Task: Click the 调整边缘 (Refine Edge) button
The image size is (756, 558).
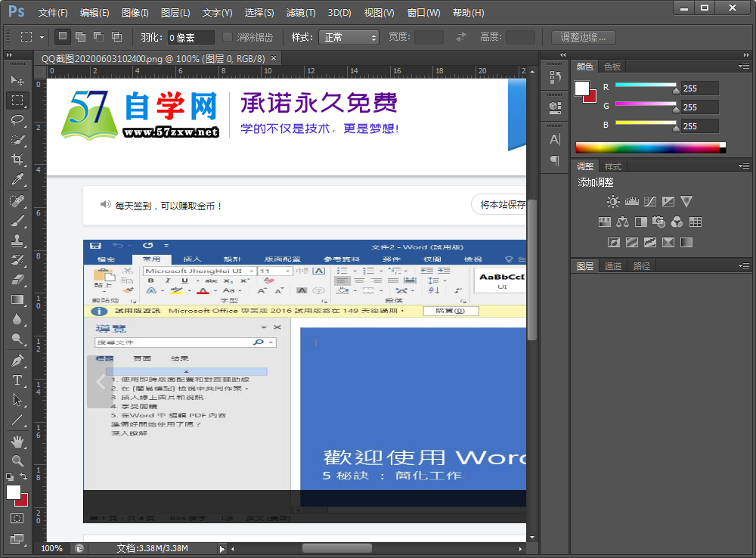Action: point(584,36)
